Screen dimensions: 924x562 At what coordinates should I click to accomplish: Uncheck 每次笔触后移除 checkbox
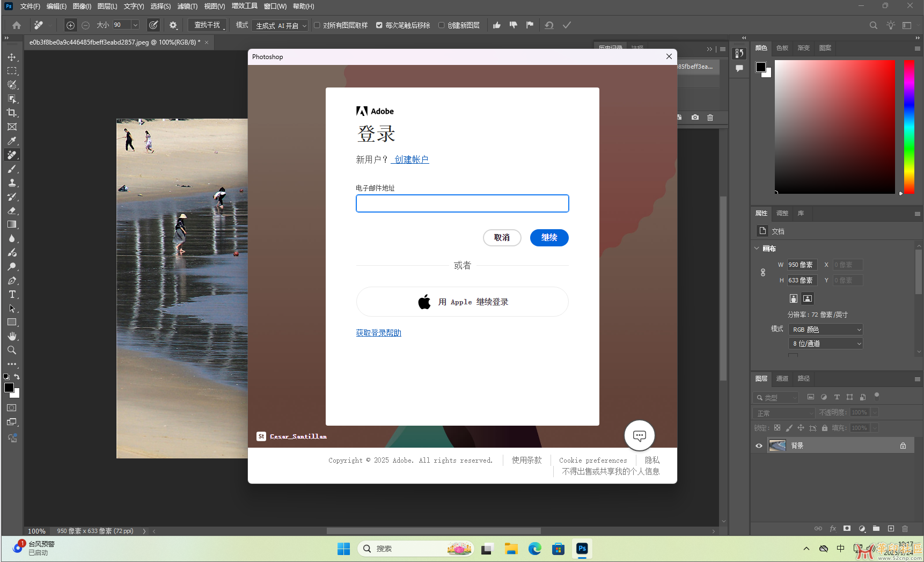pyautogui.click(x=379, y=25)
